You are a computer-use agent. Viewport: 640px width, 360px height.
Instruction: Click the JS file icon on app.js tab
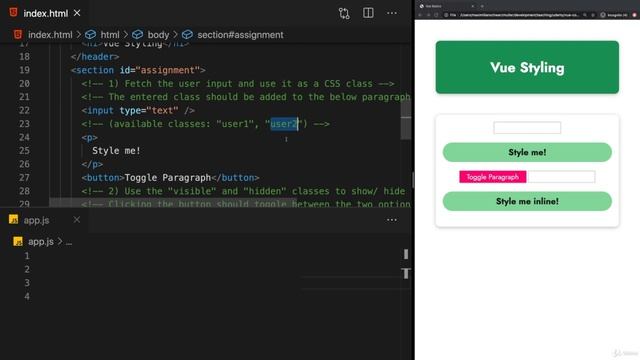(13, 220)
